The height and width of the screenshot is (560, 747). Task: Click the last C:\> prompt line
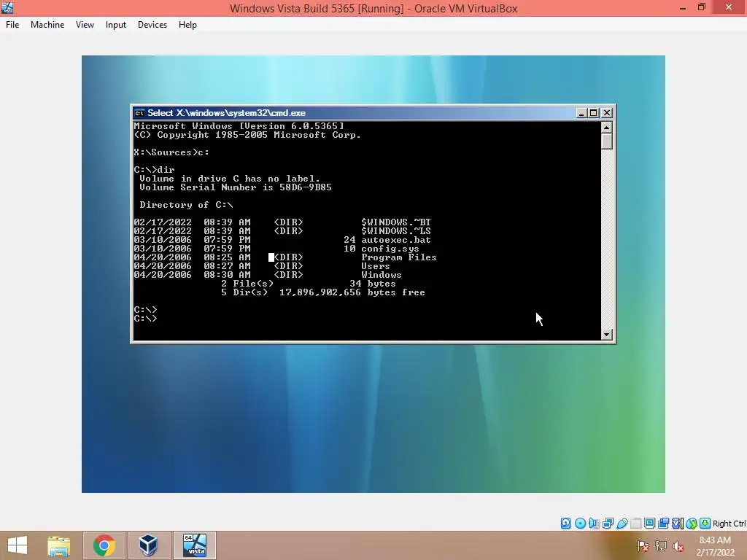tap(145, 319)
